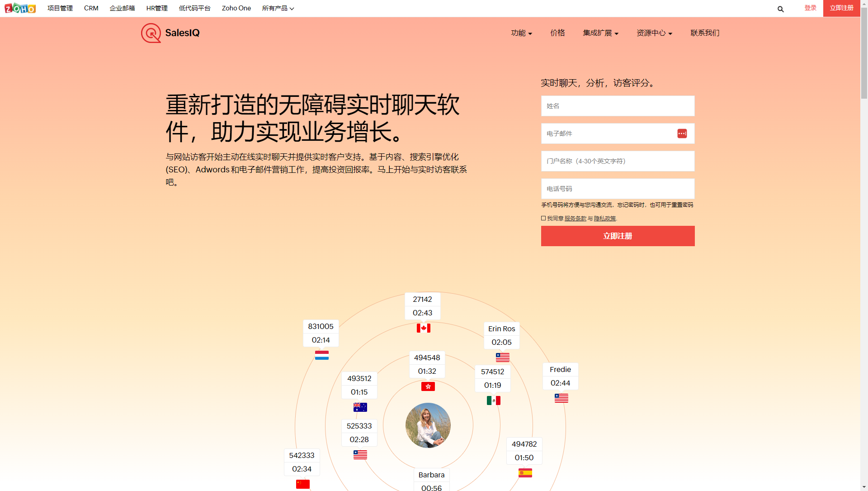Click the central agent avatar photo
This screenshot has width=868, height=491.
point(428,425)
